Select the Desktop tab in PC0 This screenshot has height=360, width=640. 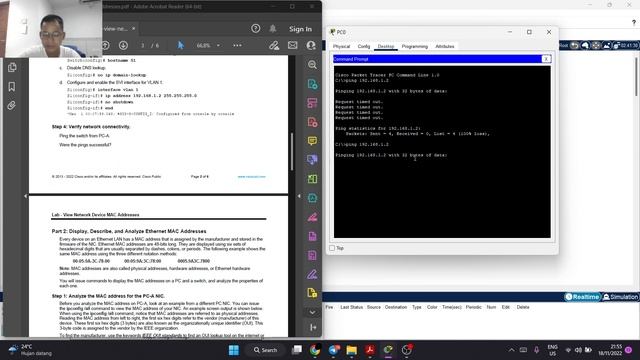tap(386, 47)
